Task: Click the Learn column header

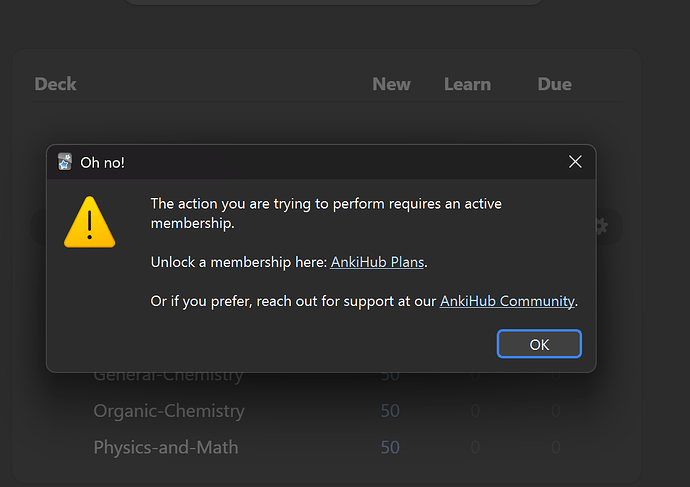Action: pyautogui.click(x=469, y=84)
